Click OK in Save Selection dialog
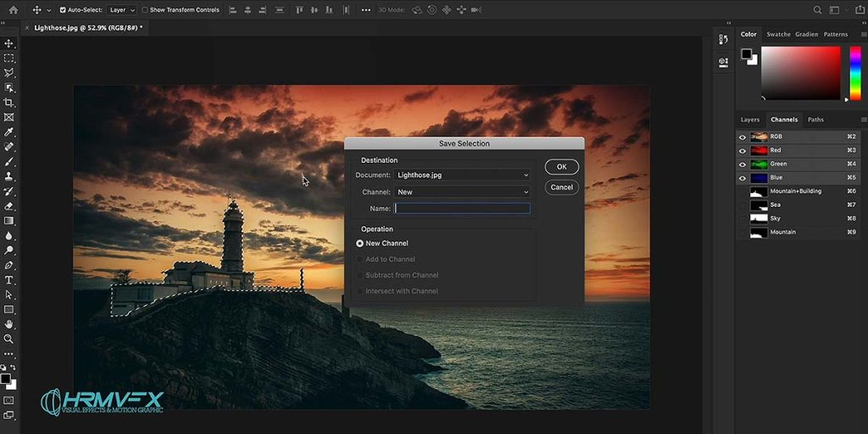 click(x=561, y=167)
